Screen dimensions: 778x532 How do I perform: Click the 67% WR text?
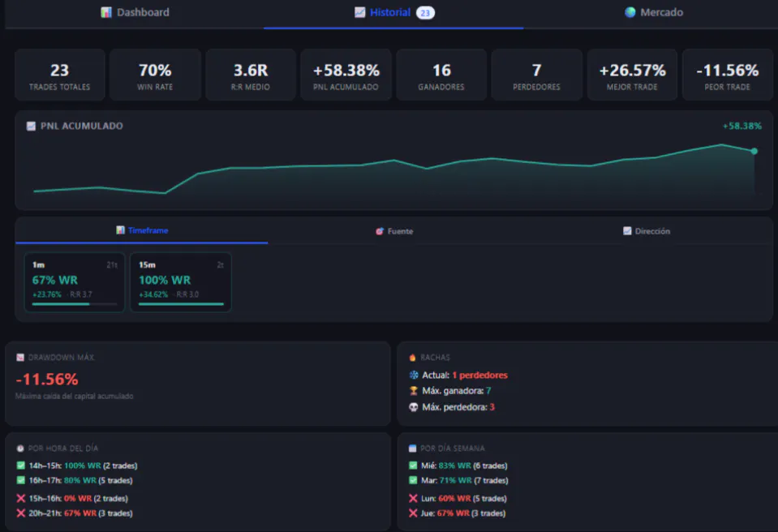pyautogui.click(x=54, y=280)
